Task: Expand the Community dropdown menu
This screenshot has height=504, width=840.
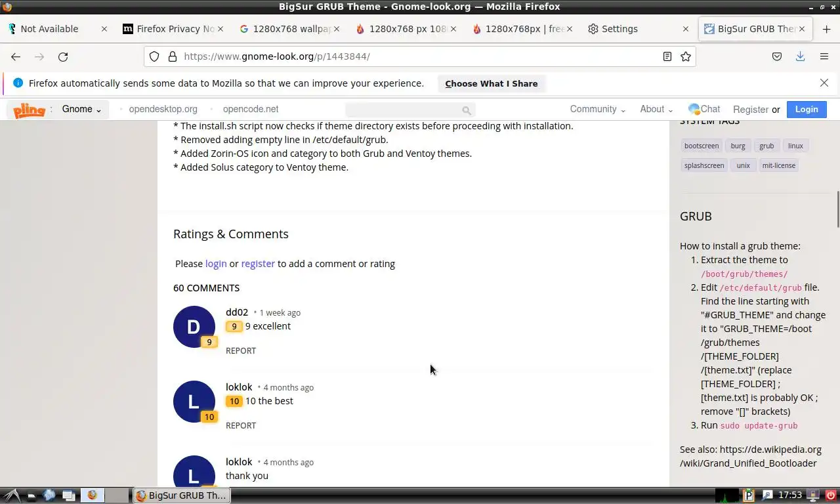Action: click(x=597, y=109)
